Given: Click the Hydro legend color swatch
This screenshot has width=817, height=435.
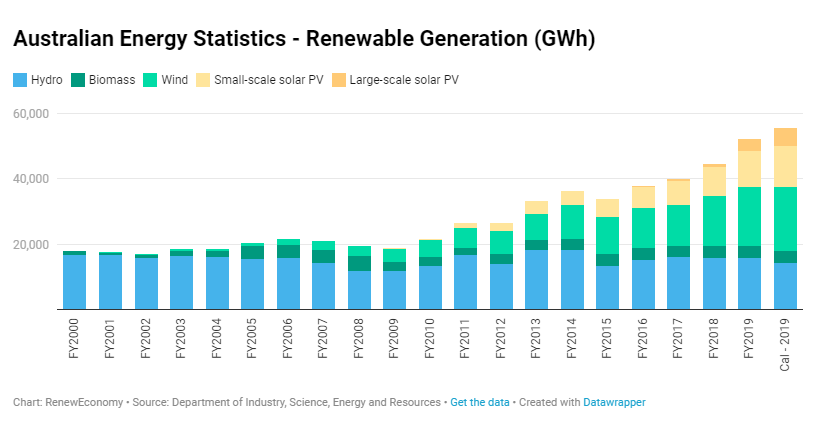Looking at the screenshot, I should click(20, 80).
